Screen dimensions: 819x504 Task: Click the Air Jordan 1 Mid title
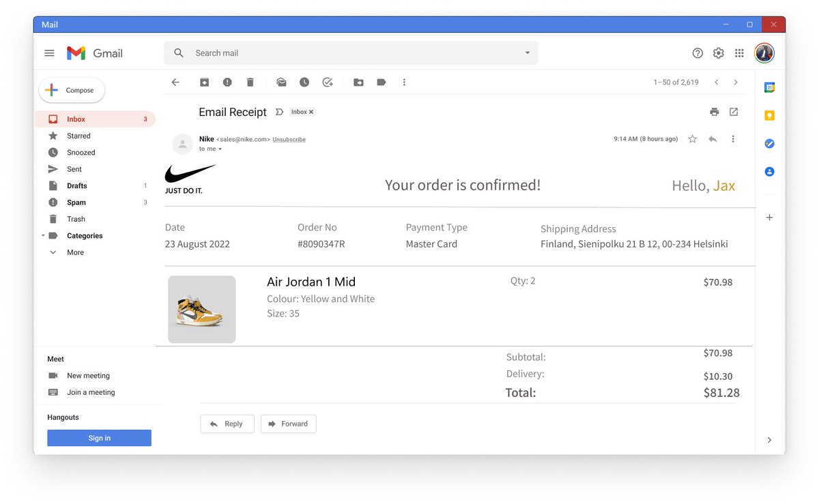tap(311, 282)
